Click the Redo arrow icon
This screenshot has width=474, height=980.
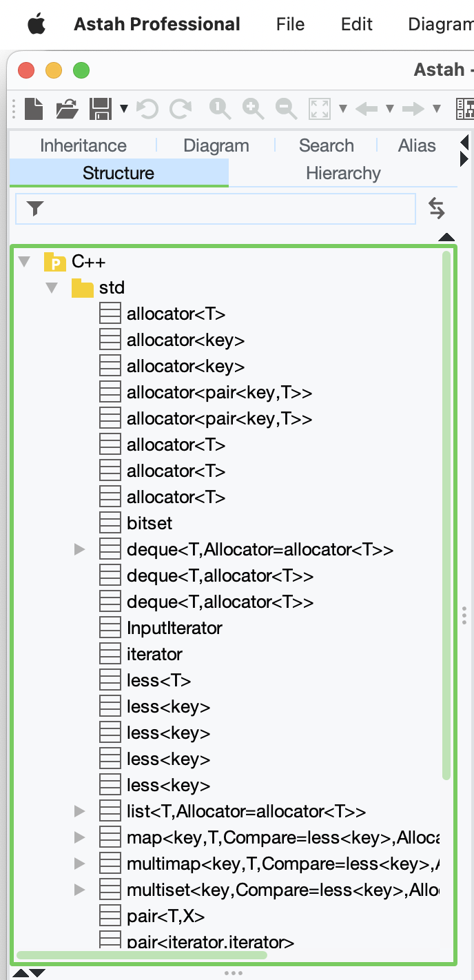pos(181,108)
